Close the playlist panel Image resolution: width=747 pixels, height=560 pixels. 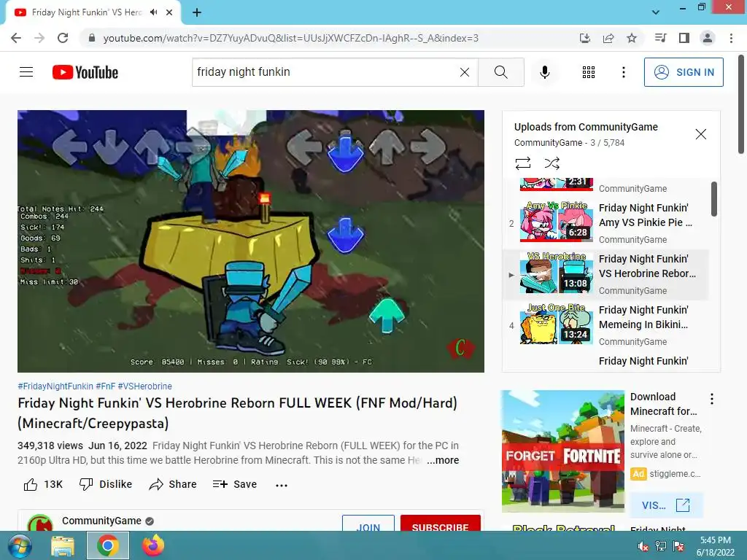pos(701,134)
